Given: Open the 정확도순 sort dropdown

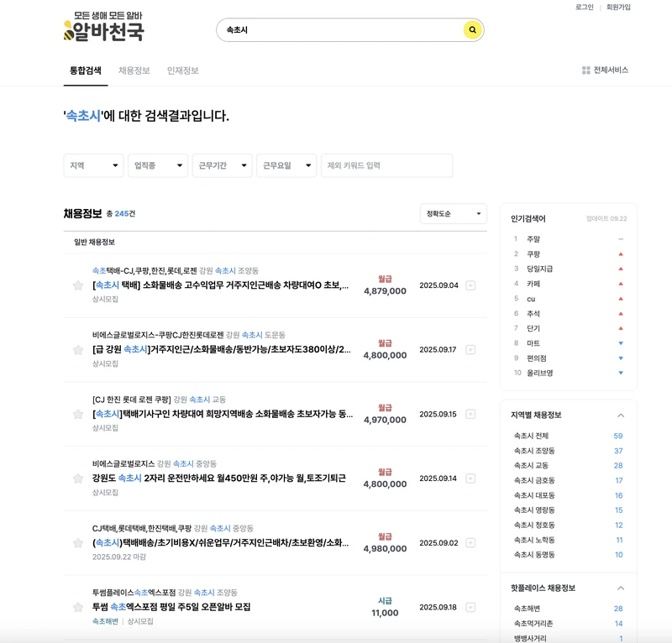Looking at the screenshot, I should [x=453, y=214].
